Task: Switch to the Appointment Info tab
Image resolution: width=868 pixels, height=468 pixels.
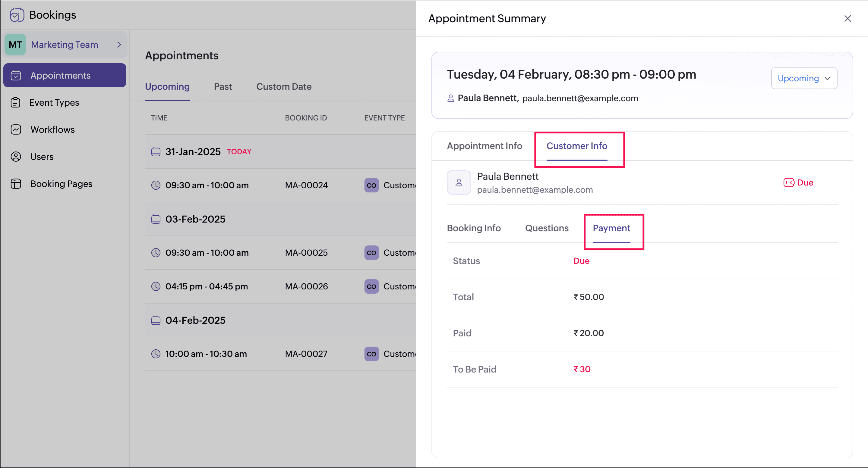Action: click(484, 146)
